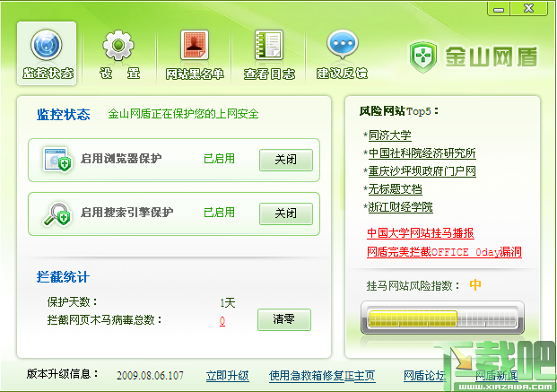
Task: Click 使用急救箱修复IE主页 link
Action: (x=322, y=376)
